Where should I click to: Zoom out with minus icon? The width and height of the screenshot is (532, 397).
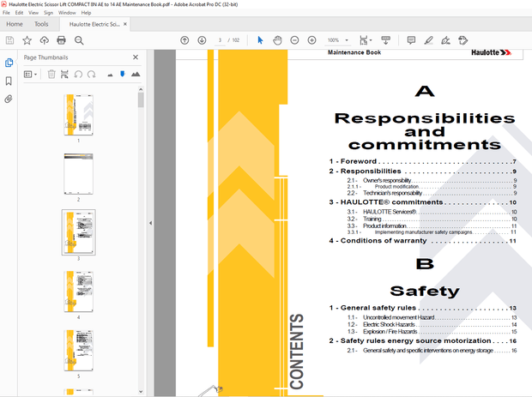click(x=294, y=40)
